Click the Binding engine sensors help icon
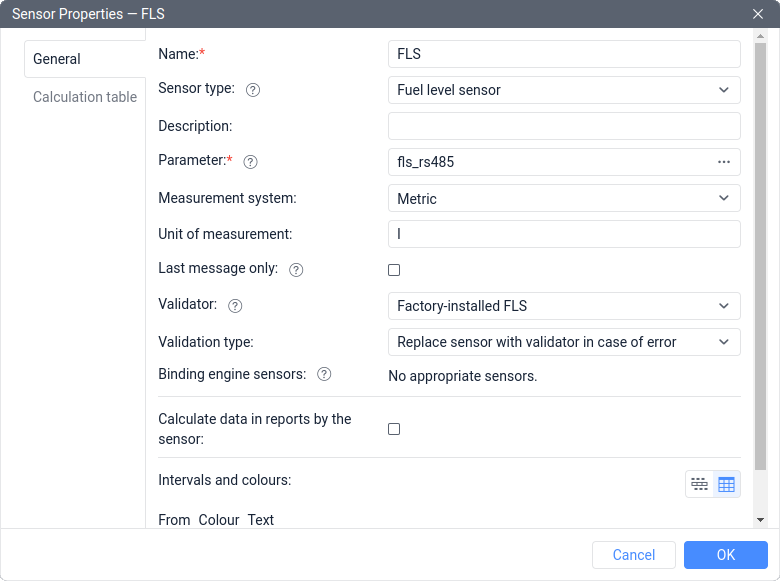This screenshot has width=780, height=581. pos(324,375)
